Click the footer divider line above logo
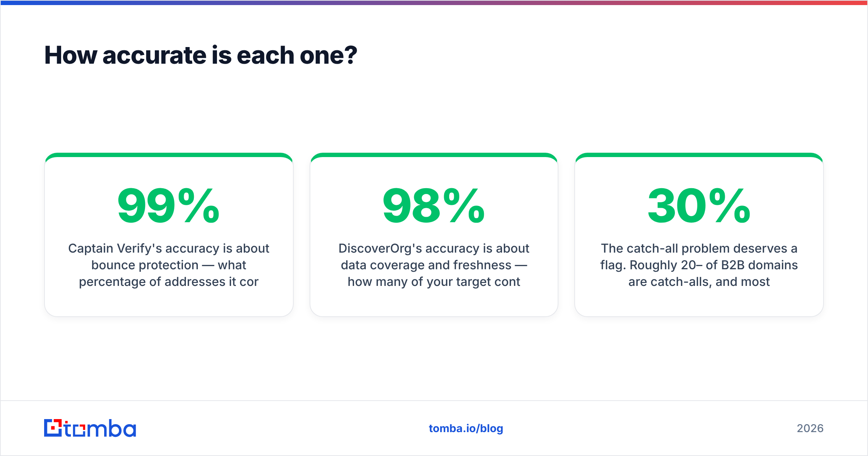The image size is (868, 456). point(434,401)
